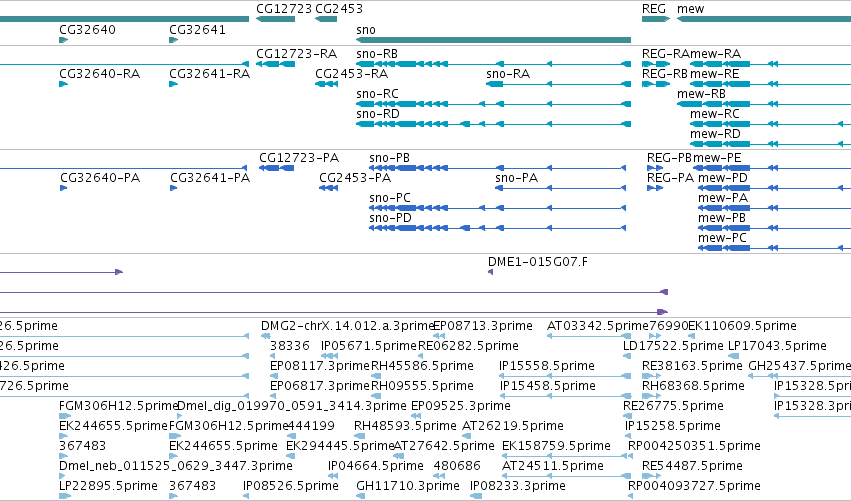Pick EST AT03342.5prime
The width and height of the screenshot is (851, 501).
(598, 326)
